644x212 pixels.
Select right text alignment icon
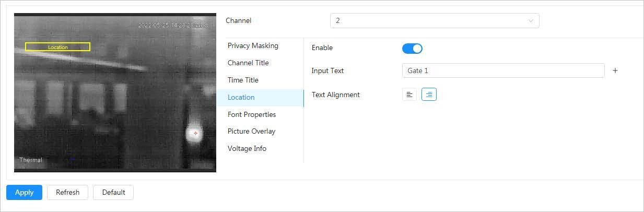(429, 95)
